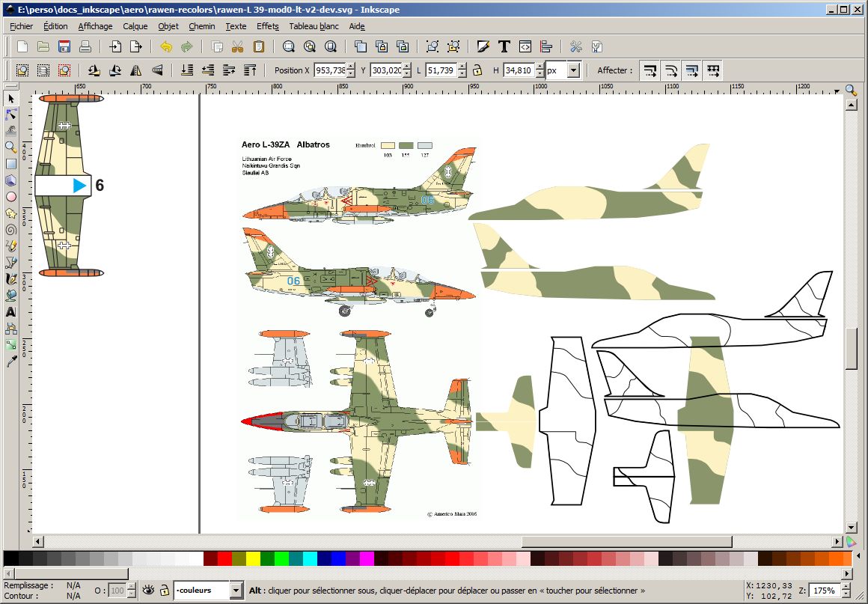Pick the Dropper color picker tool
868x604 pixels.
tap(11, 362)
